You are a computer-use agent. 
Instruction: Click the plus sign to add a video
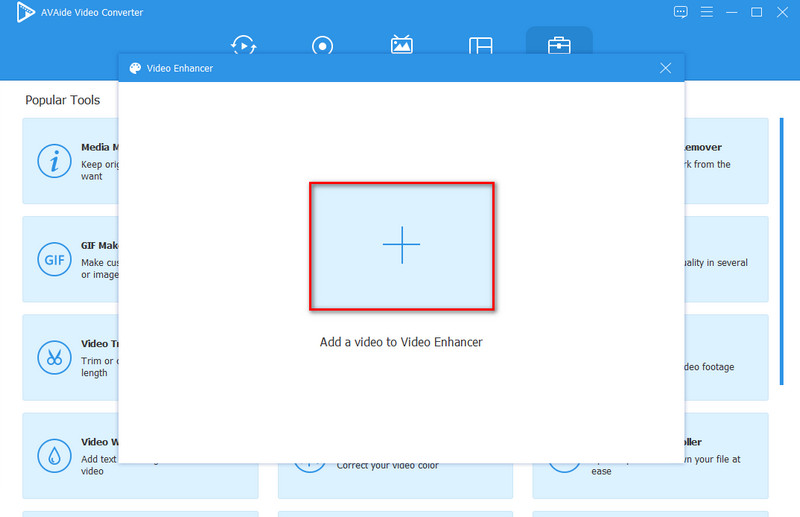click(x=401, y=245)
